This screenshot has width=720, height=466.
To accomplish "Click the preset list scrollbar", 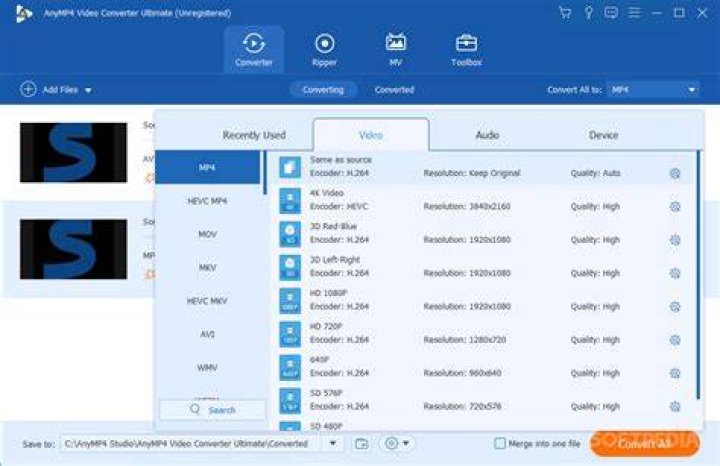I will [x=698, y=275].
